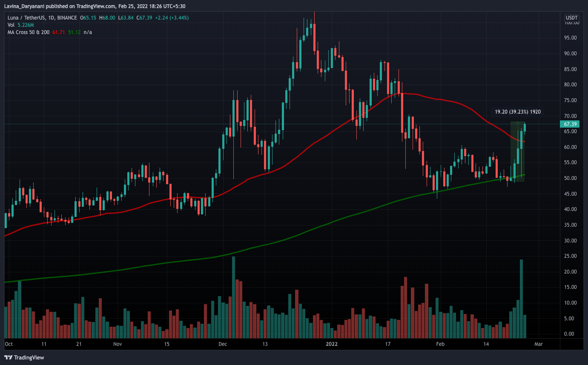Click the green price-range measurement box
The width and height of the screenshot is (588, 365).
[517, 152]
